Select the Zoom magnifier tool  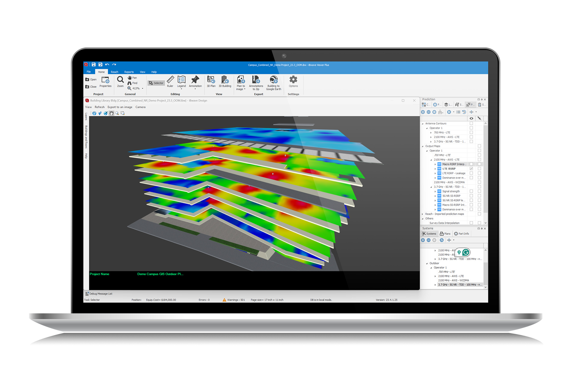[x=120, y=82]
